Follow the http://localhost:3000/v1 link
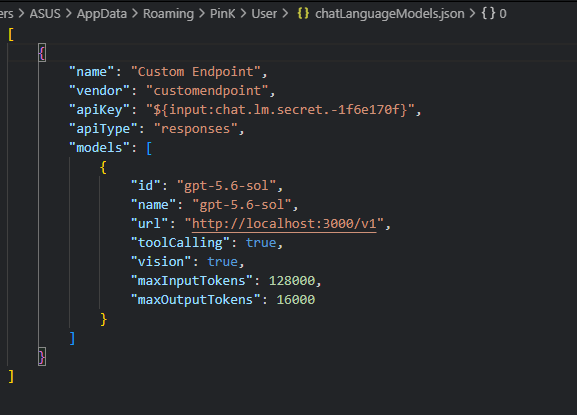The height and width of the screenshot is (415, 577). tap(284, 224)
